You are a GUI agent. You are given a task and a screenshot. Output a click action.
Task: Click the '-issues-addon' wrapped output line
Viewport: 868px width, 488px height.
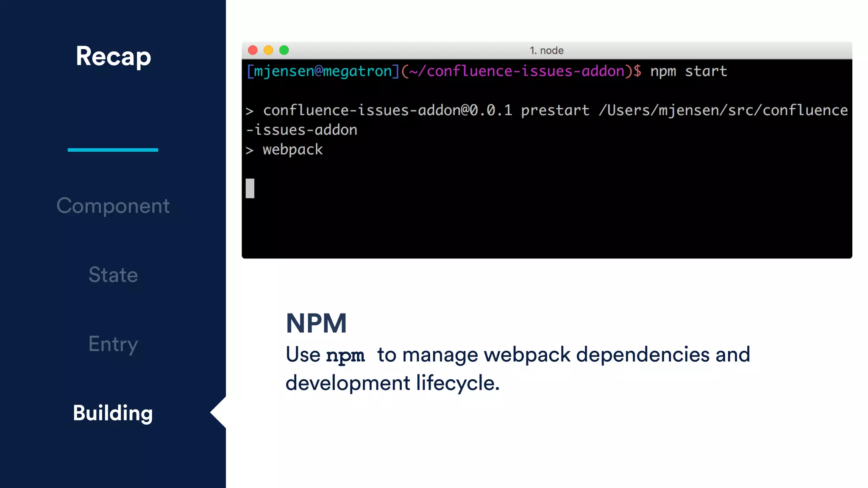(x=302, y=130)
